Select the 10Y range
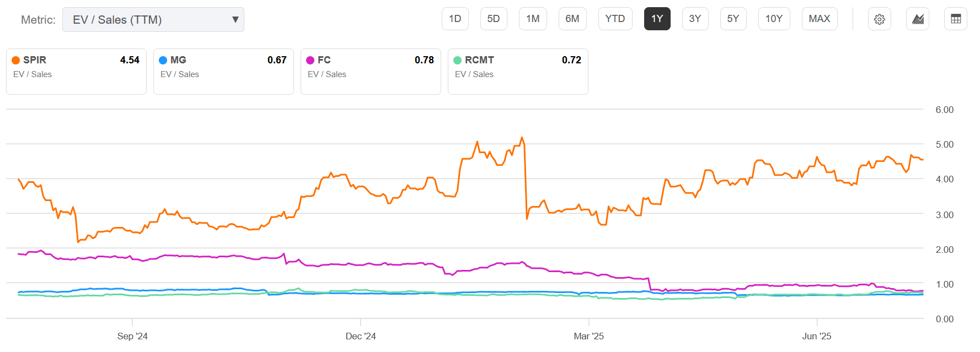Image resolution: width=980 pixels, height=352 pixels. [774, 18]
